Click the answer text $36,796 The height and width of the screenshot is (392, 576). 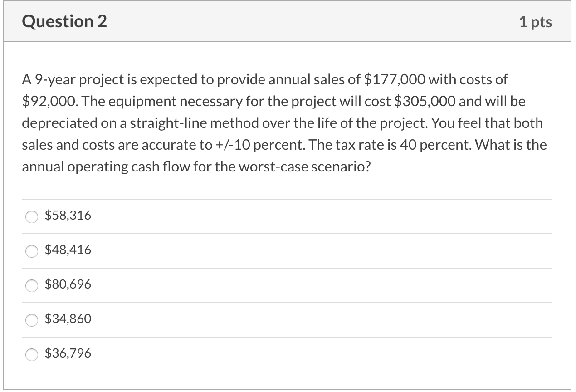coord(68,353)
